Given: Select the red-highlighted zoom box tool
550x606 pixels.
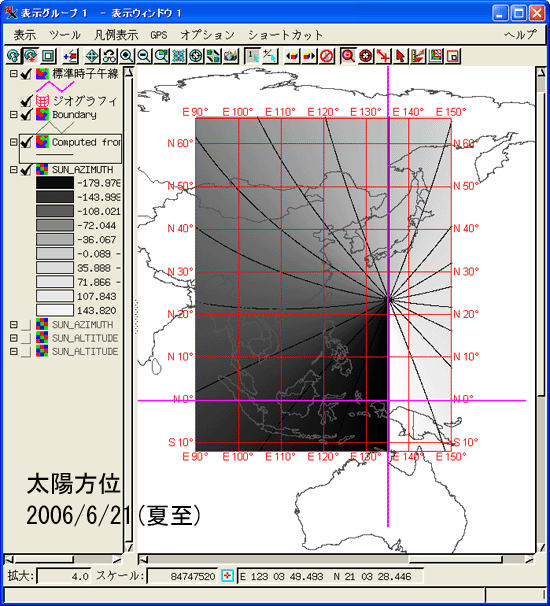Looking at the screenshot, I should coord(348,56).
